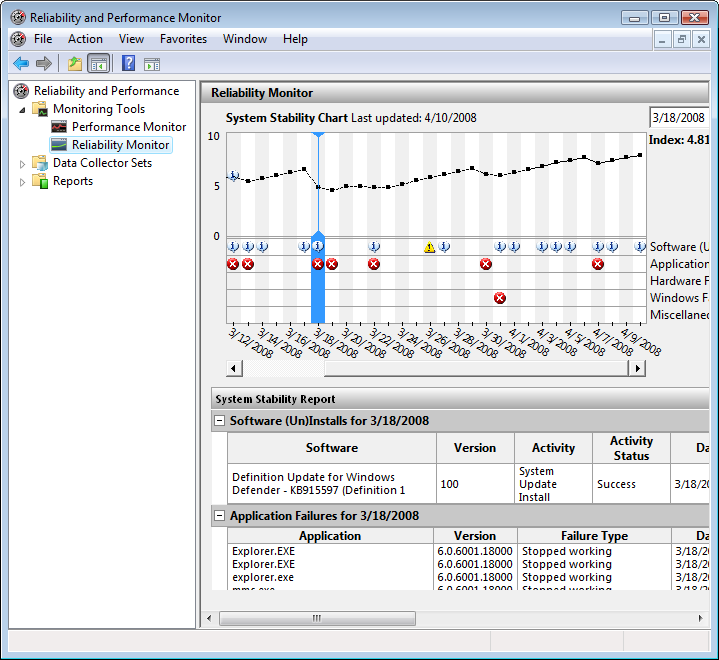Image resolution: width=719 pixels, height=660 pixels.
Task: Click the info icon on the stability line start
Action: (233, 176)
